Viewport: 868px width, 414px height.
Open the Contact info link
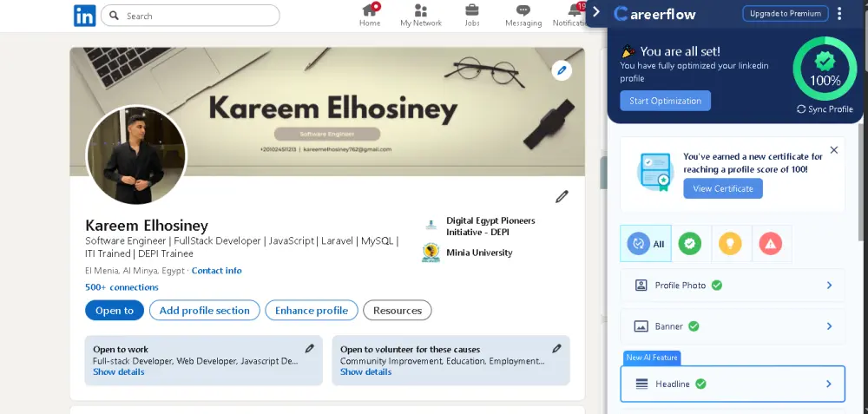[216, 271]
